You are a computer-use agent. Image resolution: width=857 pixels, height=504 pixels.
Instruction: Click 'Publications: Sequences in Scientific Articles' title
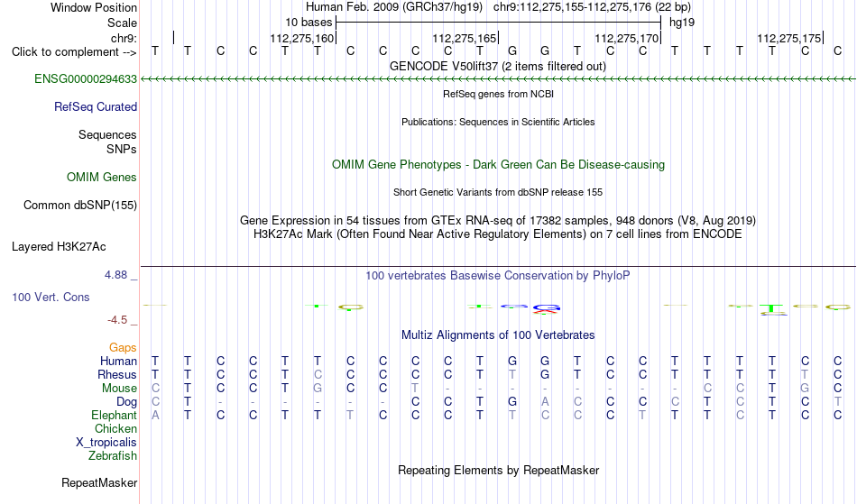tap(498, 122)
